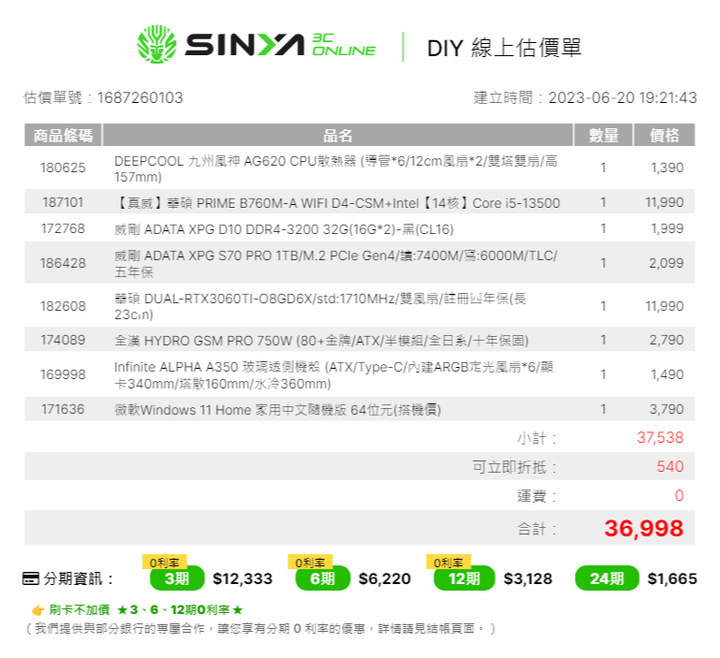Click the pointing hand icon before 刷卡不加價
This screenshot has height=658, width=720.
(38, 610)
